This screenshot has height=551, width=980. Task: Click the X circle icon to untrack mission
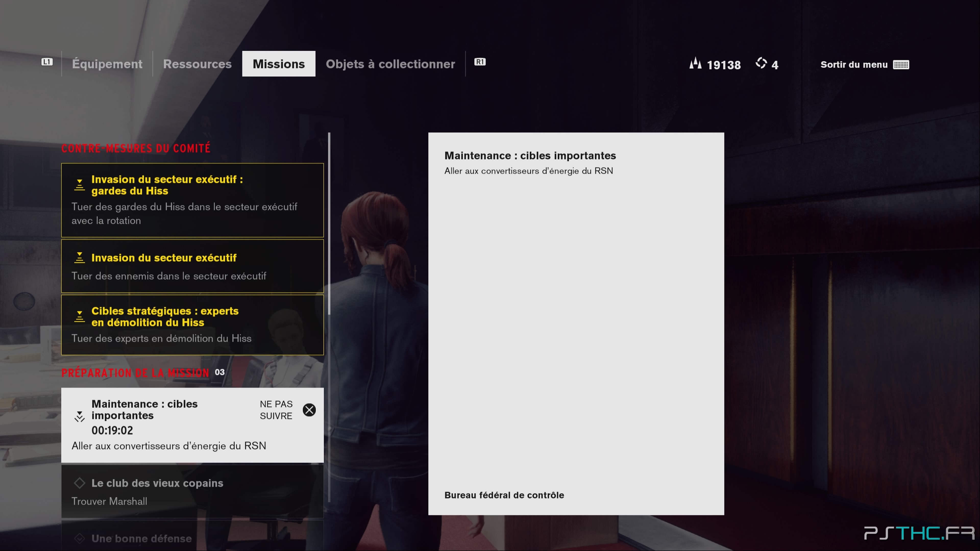pyautogui.click(x=309, y=410)
